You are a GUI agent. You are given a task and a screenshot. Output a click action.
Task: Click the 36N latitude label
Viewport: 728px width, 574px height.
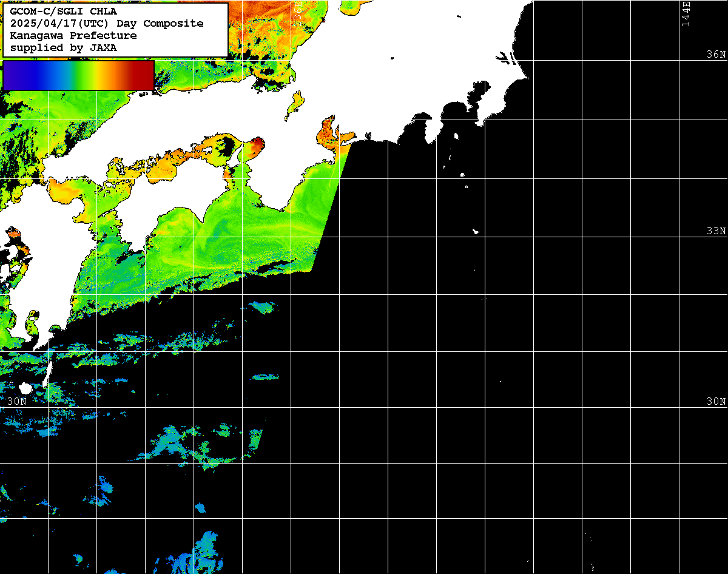[716, 54]
